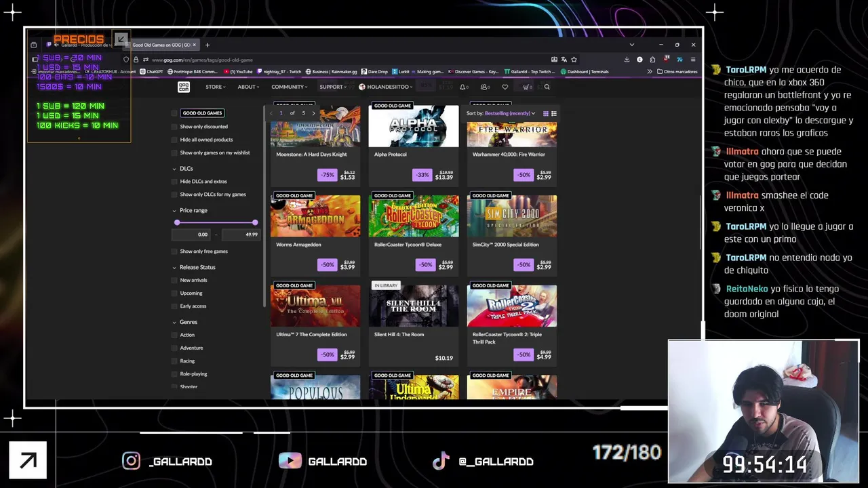Close the Good Old Games tab
868x488 pixels.
point(194,45)
